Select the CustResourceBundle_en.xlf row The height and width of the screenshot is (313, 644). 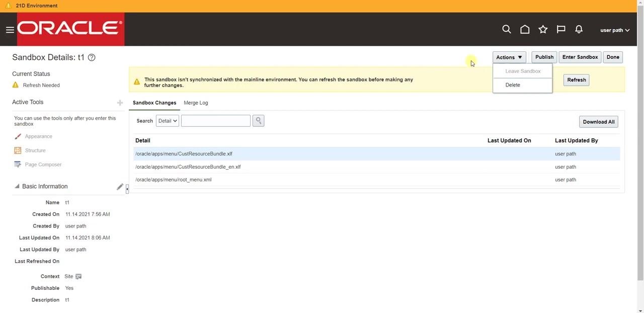pos(377,167)
